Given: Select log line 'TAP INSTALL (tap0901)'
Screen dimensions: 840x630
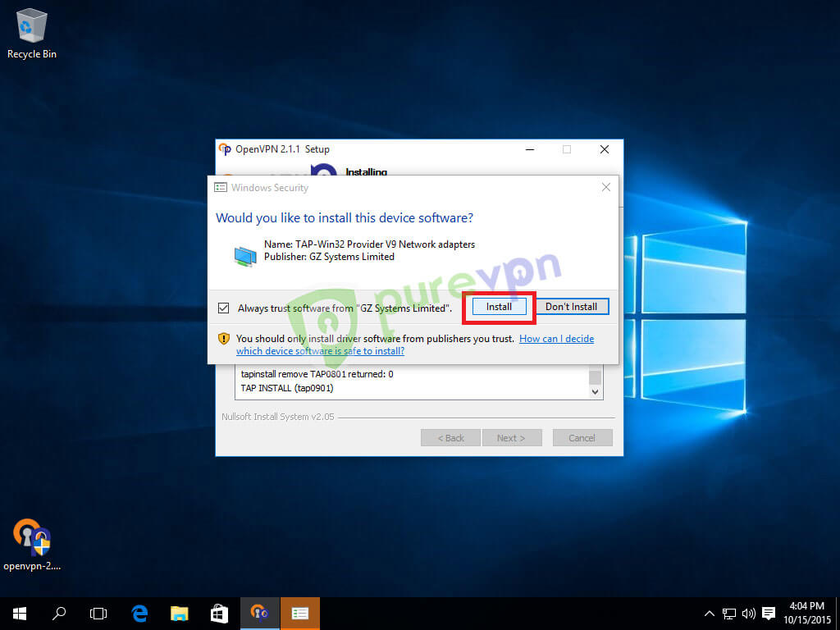Looking at the screenshot, I should pyautogui.click(x=287, y=388).
